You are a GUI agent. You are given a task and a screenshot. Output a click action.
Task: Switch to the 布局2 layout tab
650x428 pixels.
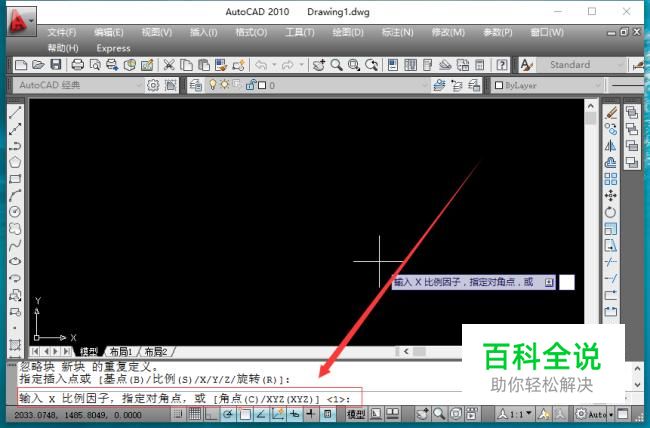point(156,352)
